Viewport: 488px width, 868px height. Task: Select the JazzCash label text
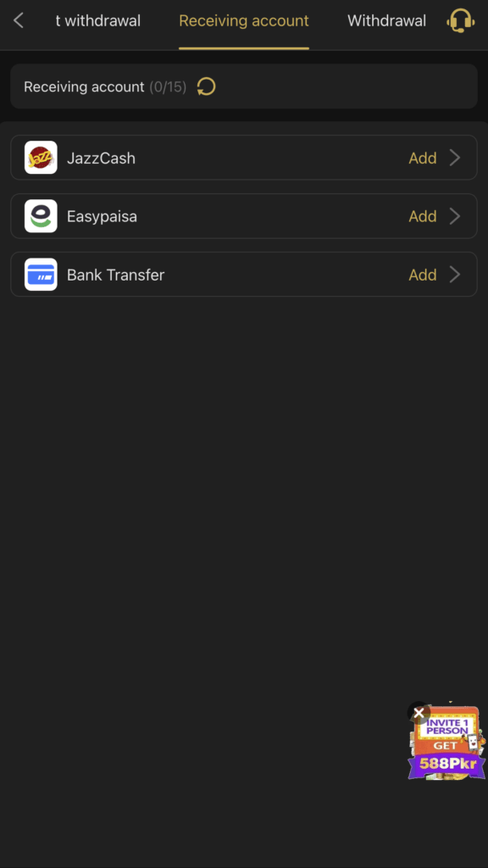tap(102, 159)
